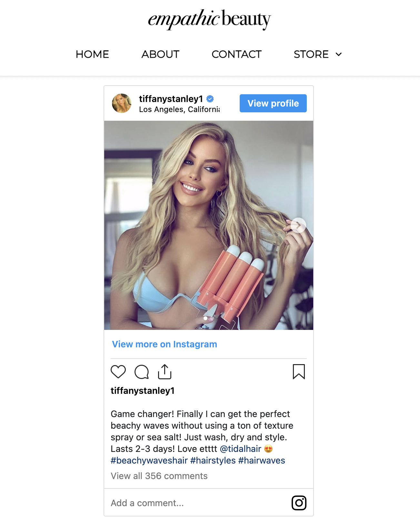The width and height of the screenshot is (420, 521).
Task: Follow the View more on Instagram link
Action: (x=165, y=344)
